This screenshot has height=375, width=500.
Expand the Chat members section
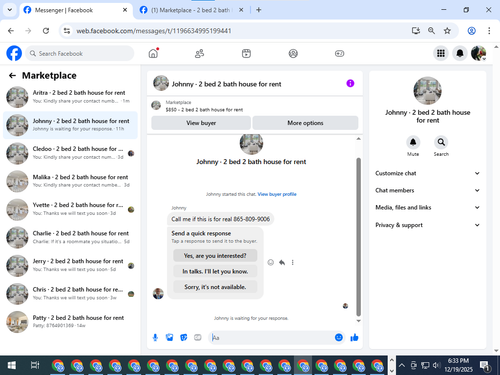tap(427, 190)
